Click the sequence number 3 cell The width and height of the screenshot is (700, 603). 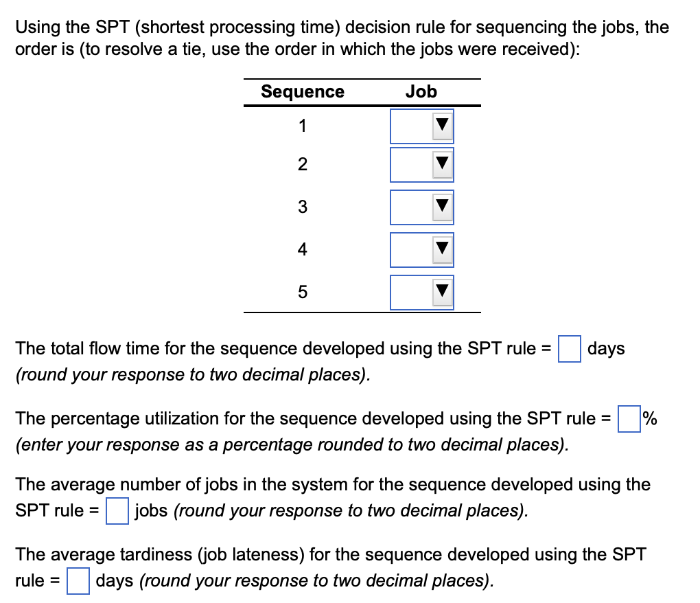coord(302,207)
